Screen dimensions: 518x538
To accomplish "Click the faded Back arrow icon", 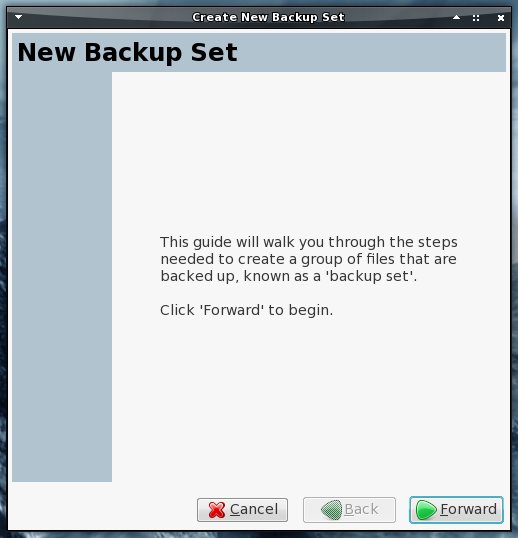I will [331, 510].
